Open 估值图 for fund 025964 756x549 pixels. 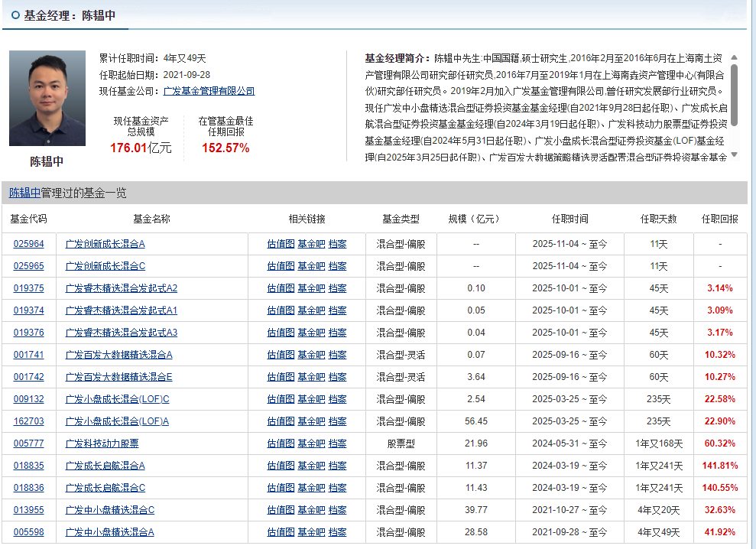coord(281,244)
